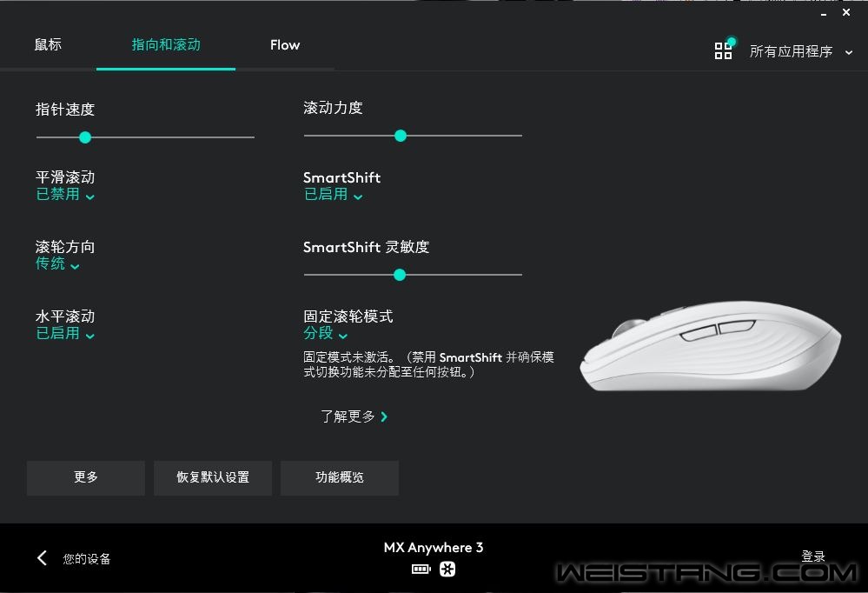Toggle SmartShift 已启用 setting

click(333, 195)
